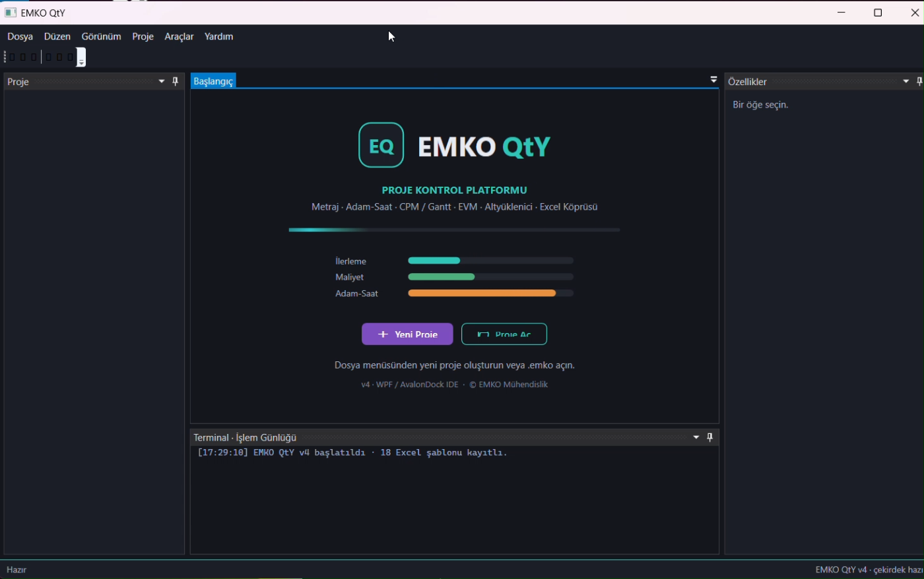Open the Dosya menu
The image size is (924, 579).
coord(20,36)
